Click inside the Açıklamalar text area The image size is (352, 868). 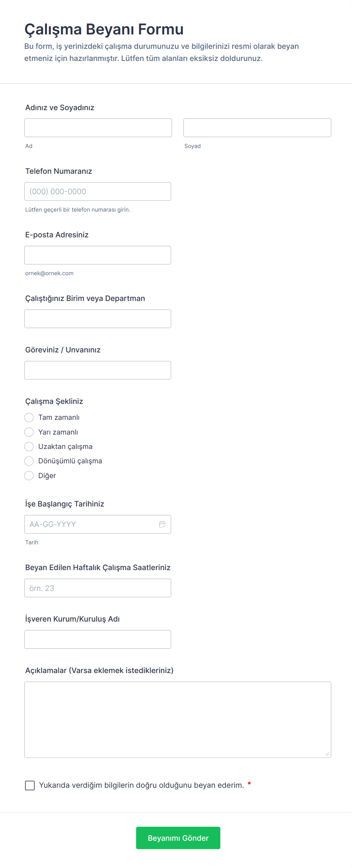(178, 719)
